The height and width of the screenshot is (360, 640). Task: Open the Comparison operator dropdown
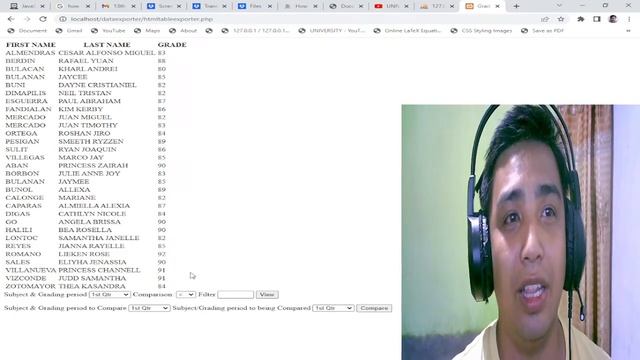186,295
